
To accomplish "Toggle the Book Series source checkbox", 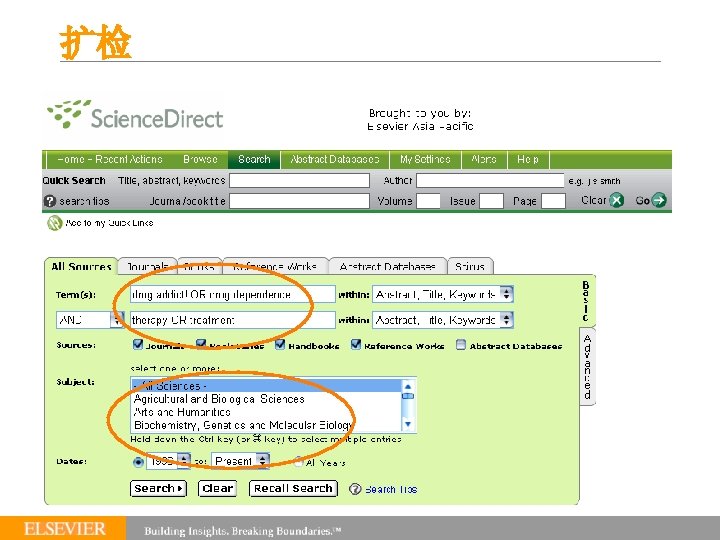I will 201,344.
